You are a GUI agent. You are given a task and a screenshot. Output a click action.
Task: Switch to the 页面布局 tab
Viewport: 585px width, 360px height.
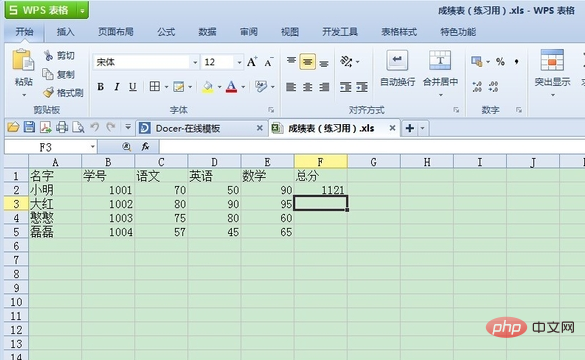(116, 32)
